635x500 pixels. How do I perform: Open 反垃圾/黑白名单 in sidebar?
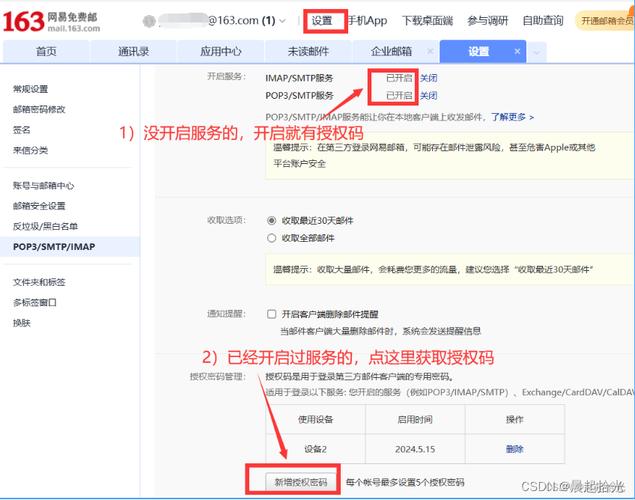(45, 226)
